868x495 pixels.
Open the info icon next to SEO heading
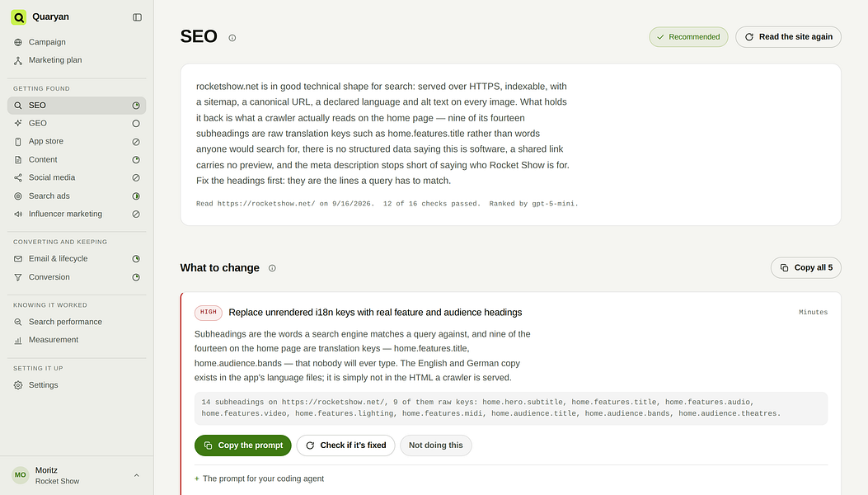coord(232,38)
